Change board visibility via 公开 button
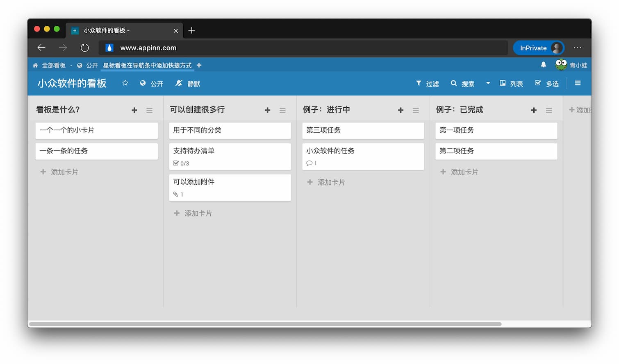 [x=151, y=84]
